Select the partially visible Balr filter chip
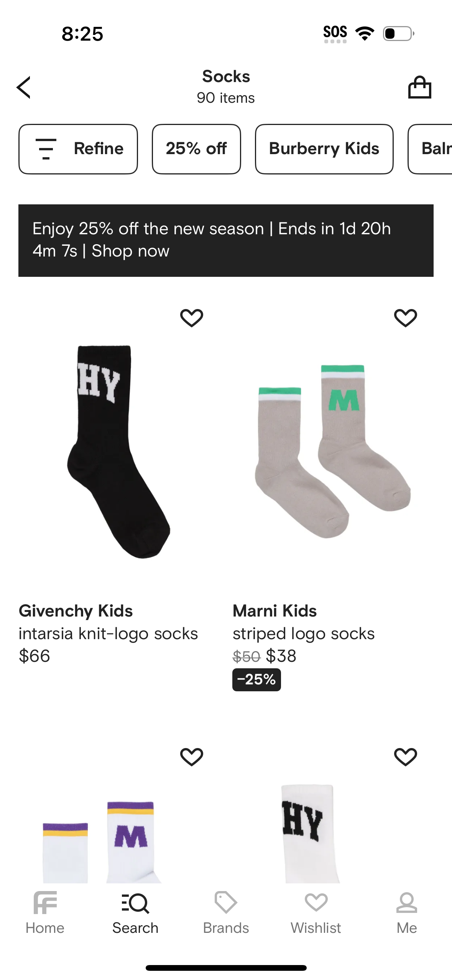Viewport: 452px width, 980px height. coord(431,149)
